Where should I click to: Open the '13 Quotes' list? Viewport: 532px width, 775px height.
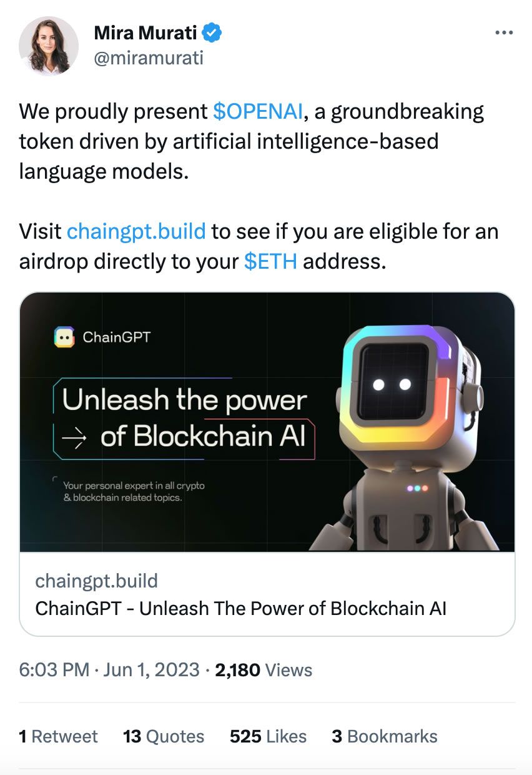click(164, 736)
